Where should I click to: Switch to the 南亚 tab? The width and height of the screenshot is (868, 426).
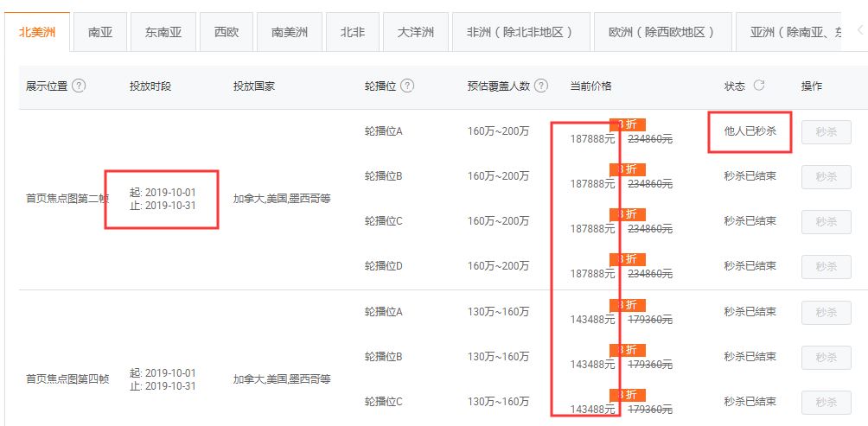coord(100,32)
